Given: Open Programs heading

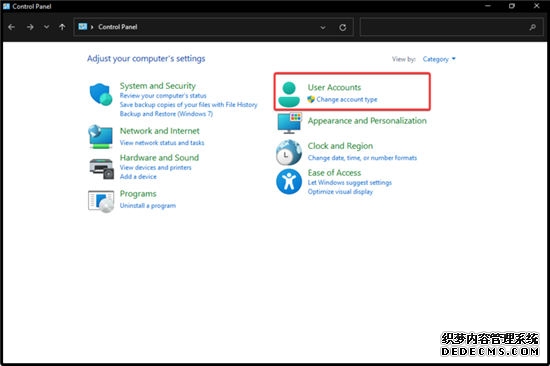Looking at the screenshot, I should [x=138, y=194].
